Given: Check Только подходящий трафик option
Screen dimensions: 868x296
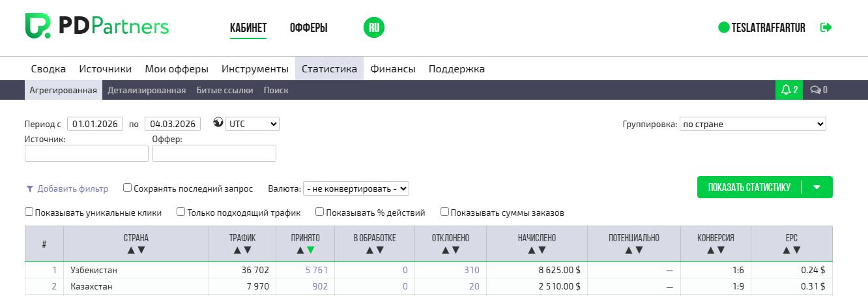Looking at the screenshot, I should coord(181,212).
